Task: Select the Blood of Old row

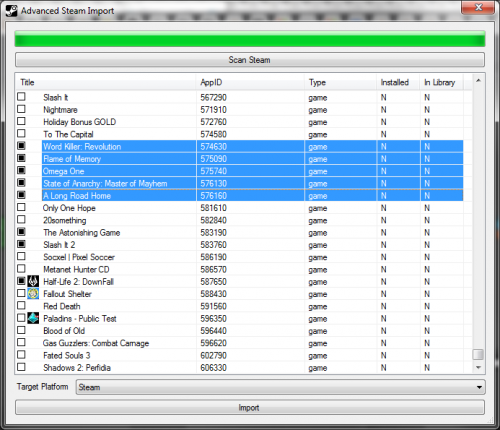Action: pyautogui.click(x=240, y=331)
